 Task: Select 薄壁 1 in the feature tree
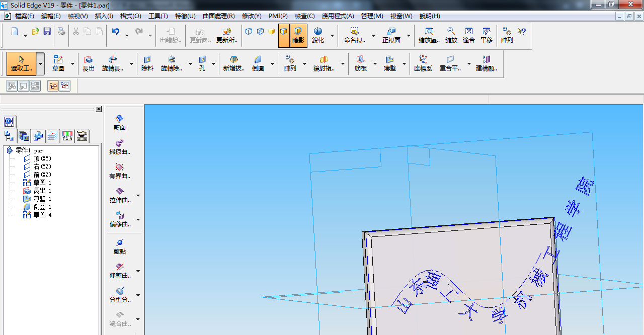42,199
